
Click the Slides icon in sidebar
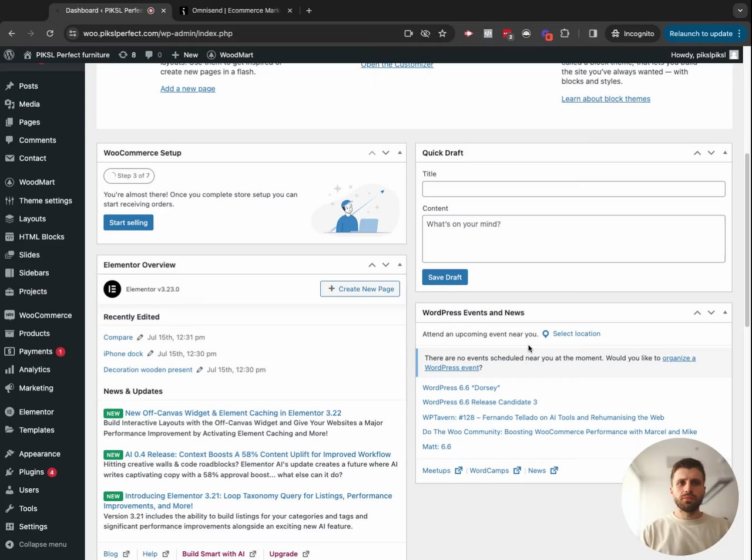click(x=9, y=255)
